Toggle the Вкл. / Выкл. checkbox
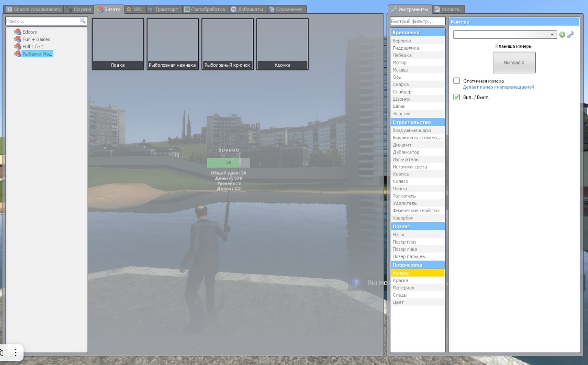 (x=456, y=97)
